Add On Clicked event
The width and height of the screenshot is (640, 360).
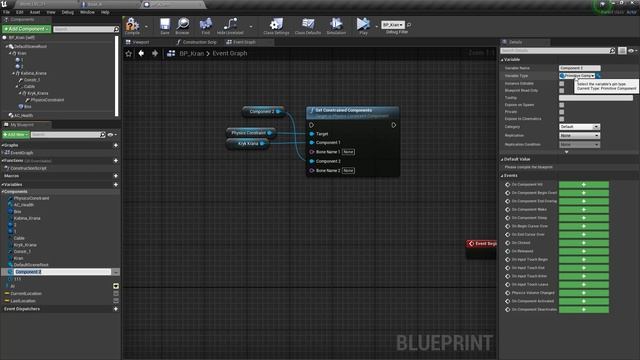tap(584, 243)
